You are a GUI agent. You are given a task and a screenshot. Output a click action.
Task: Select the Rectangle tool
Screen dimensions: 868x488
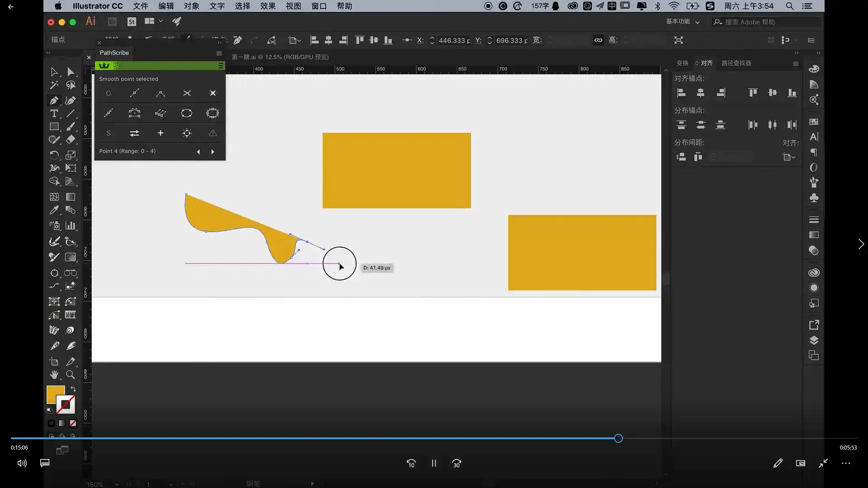click(54, 127)
